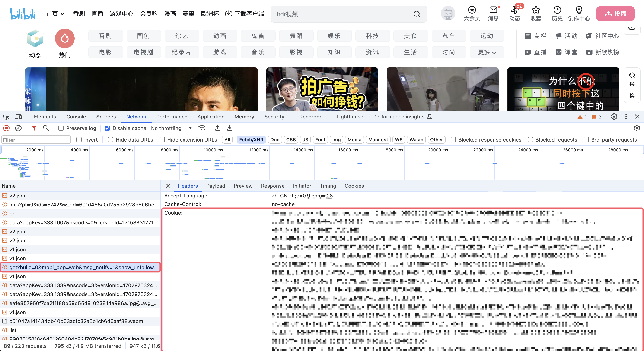Click Import HAR upload icon
This screenshot has width=644, height=351.
[217, 128]
